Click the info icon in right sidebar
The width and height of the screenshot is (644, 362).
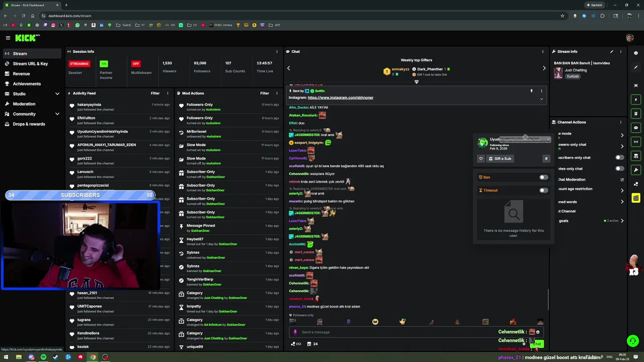click(x=636, y=53)
